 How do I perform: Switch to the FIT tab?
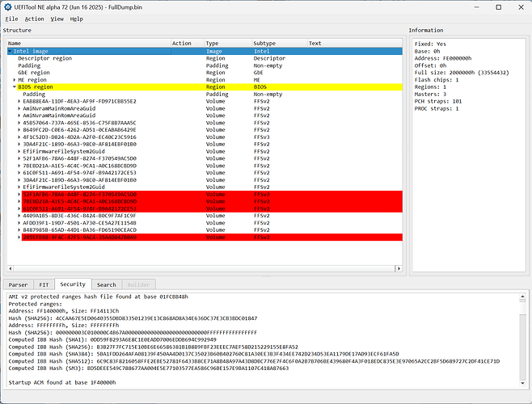44,284
